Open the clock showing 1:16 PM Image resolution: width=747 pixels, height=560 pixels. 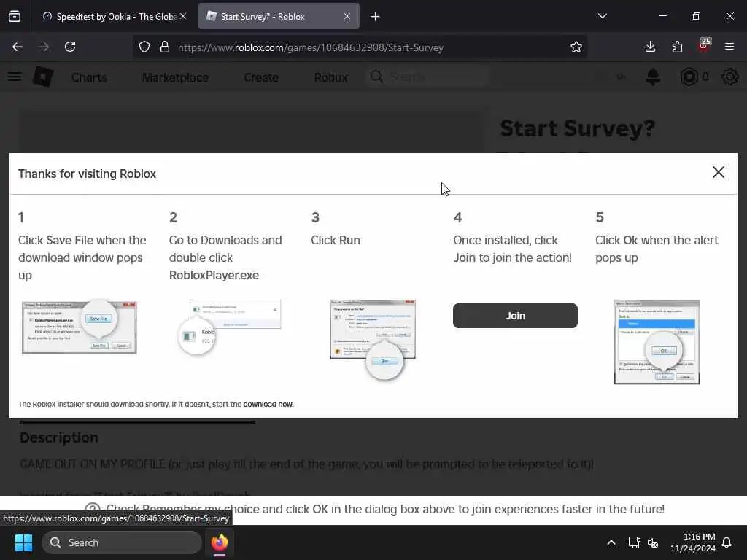693,542
